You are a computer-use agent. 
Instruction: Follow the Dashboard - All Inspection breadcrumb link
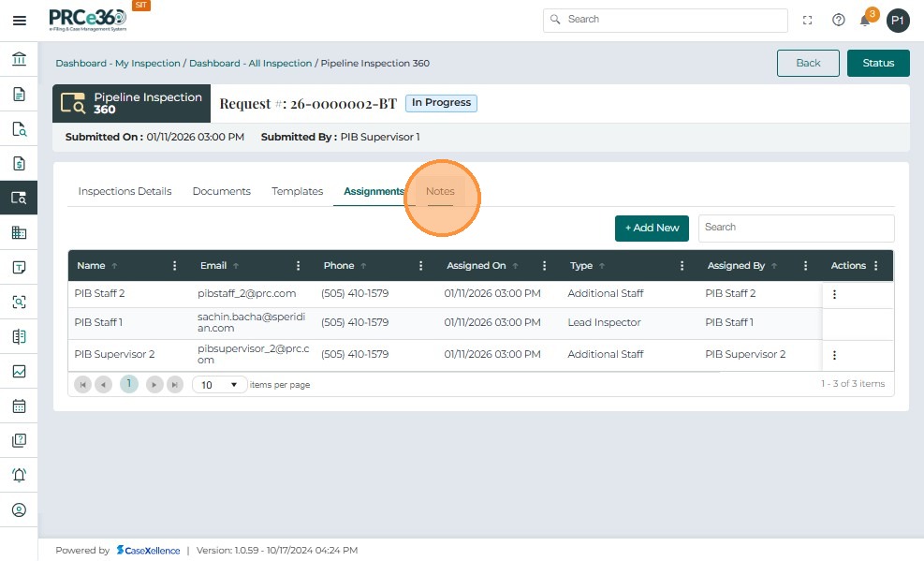pos(250,64)
